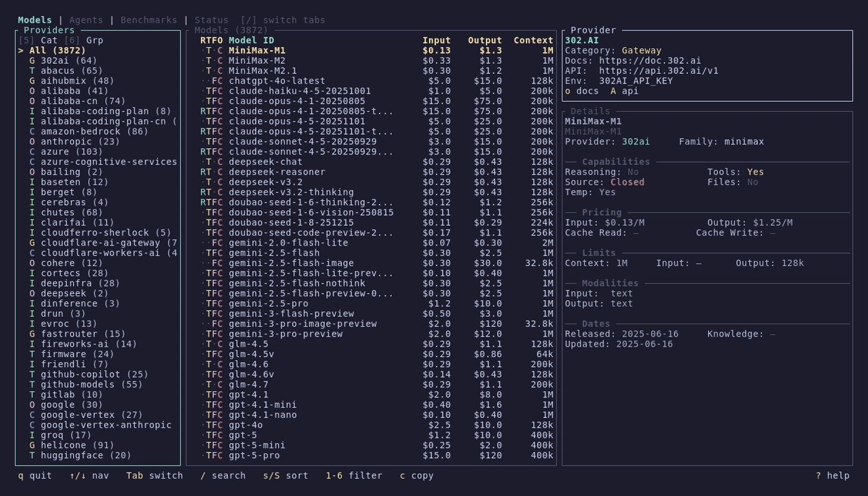Click the '/ search' hint in footer
The height and width of the screenshot is (496, 868).
pyautogui.click(x=223, y=476)
